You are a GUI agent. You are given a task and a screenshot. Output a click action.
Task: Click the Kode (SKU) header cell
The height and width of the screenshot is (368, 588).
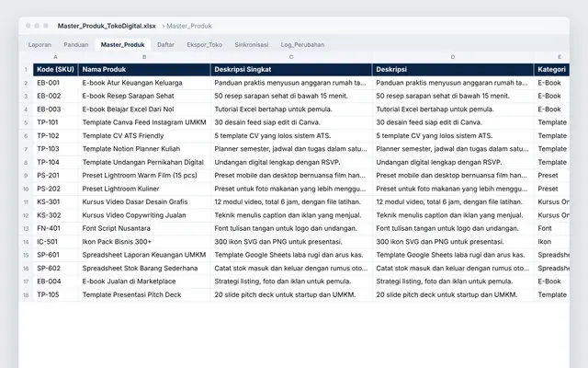tap(55, 70)
